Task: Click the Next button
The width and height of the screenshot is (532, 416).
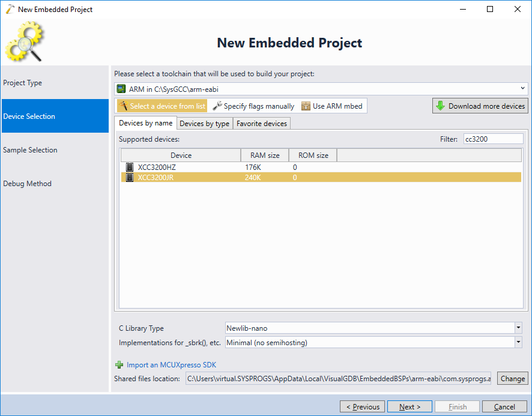Action: (x=410, y=406)
